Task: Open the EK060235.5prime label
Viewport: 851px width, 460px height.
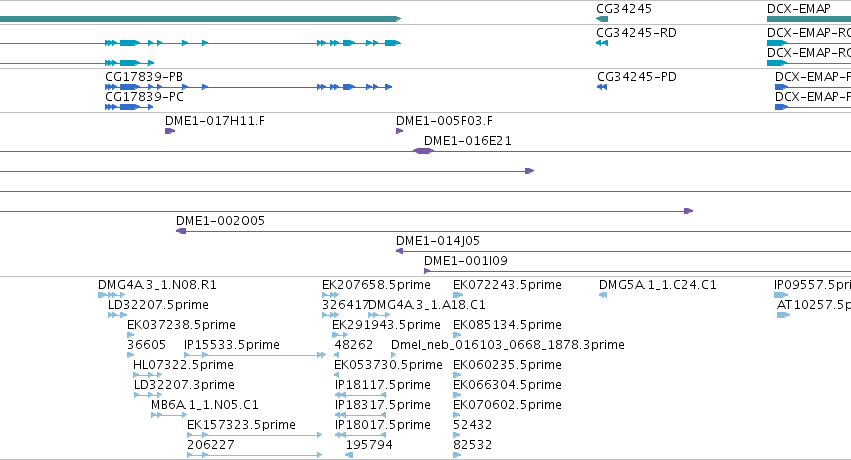Action: 507,365
